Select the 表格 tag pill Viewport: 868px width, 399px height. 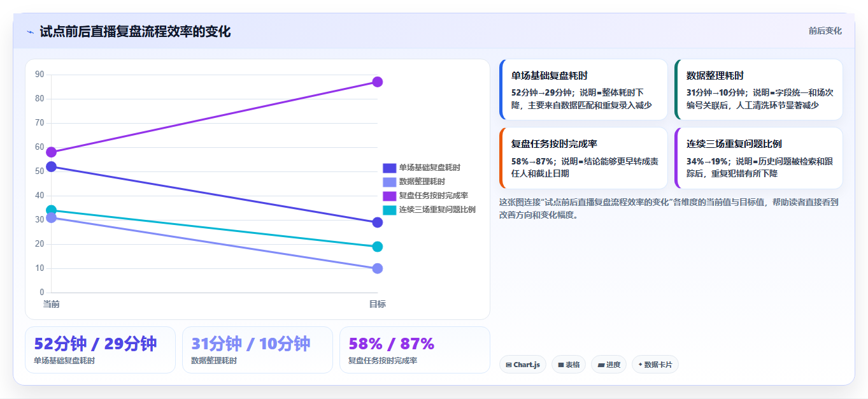(x=569, y=365)
